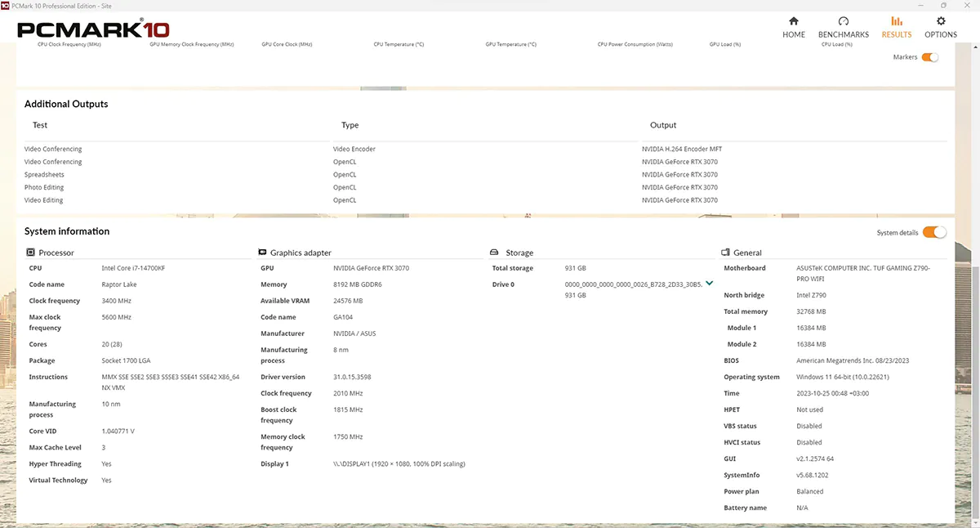Click the Core VID value 1.040771 V

118,431
